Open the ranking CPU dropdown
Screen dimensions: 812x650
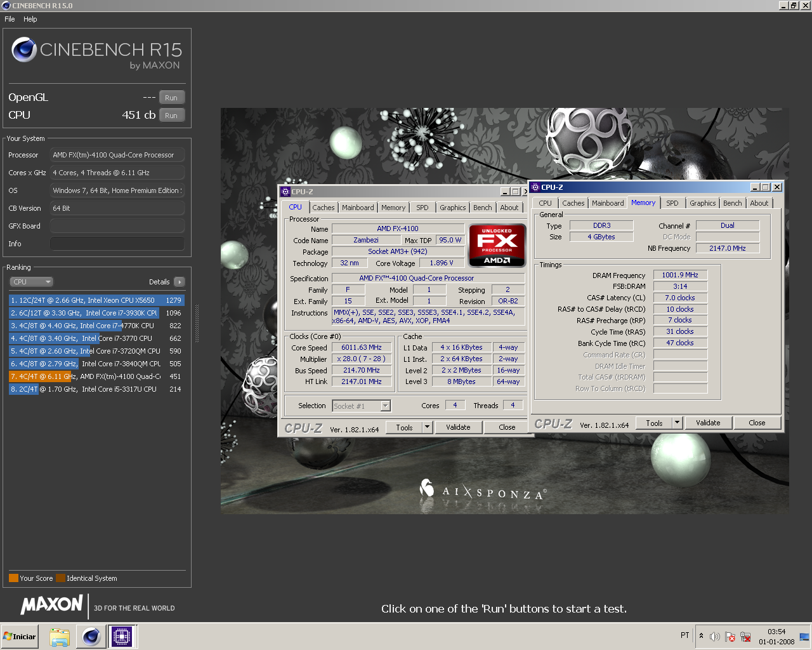coord(31,282)
